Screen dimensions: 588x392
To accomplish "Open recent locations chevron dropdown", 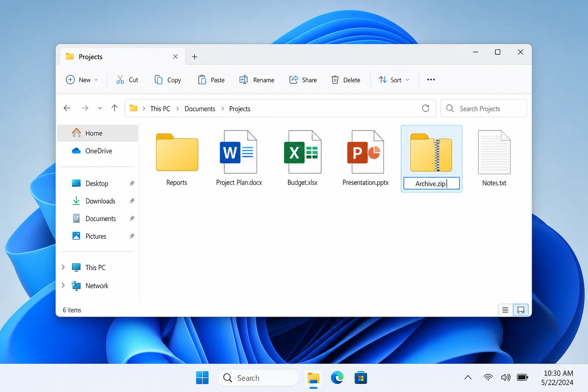I will point(100,108).
